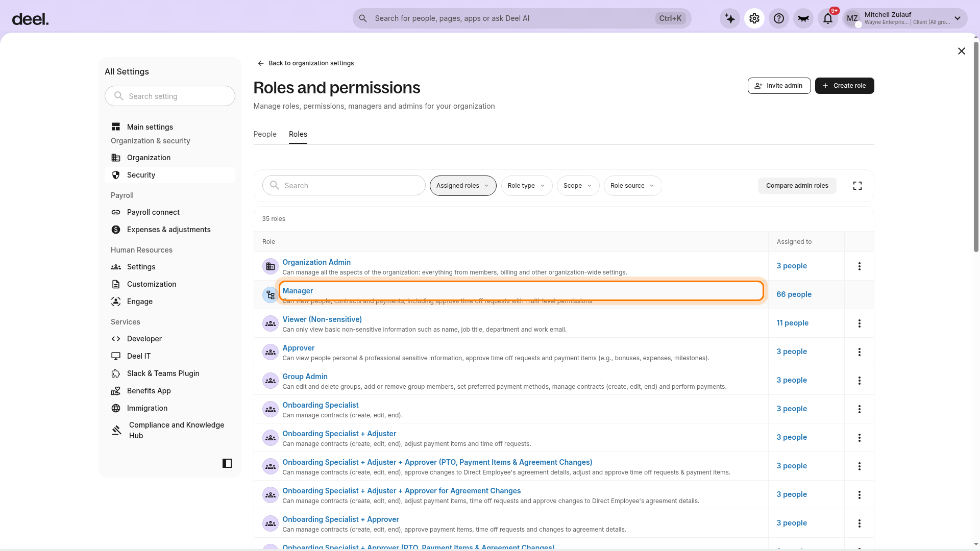Open more options for Onboarding Specialist + Adjuster

pyautogui.click(x=860, y=438)
